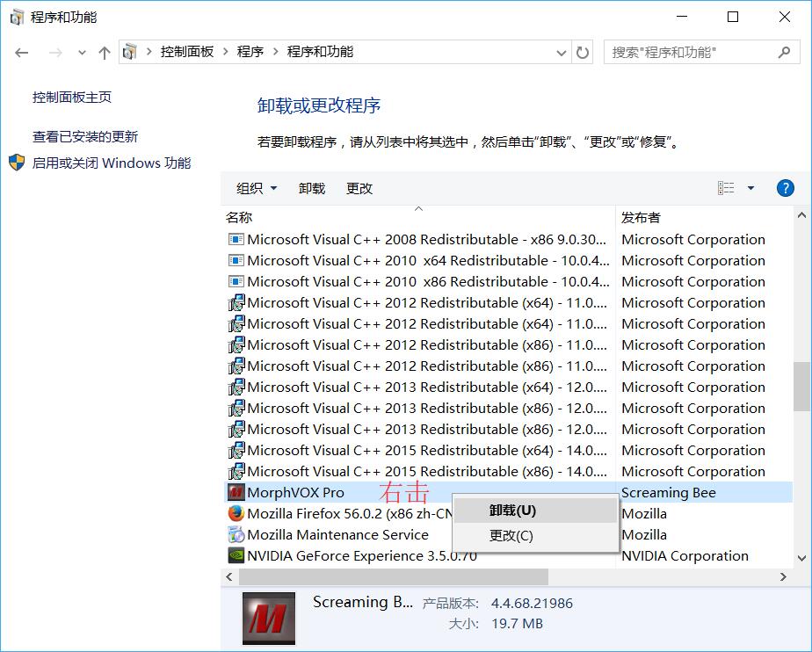
Task: Select Visual C++ 2013 (x64) 12.0 entry
Action: point(427,388)
